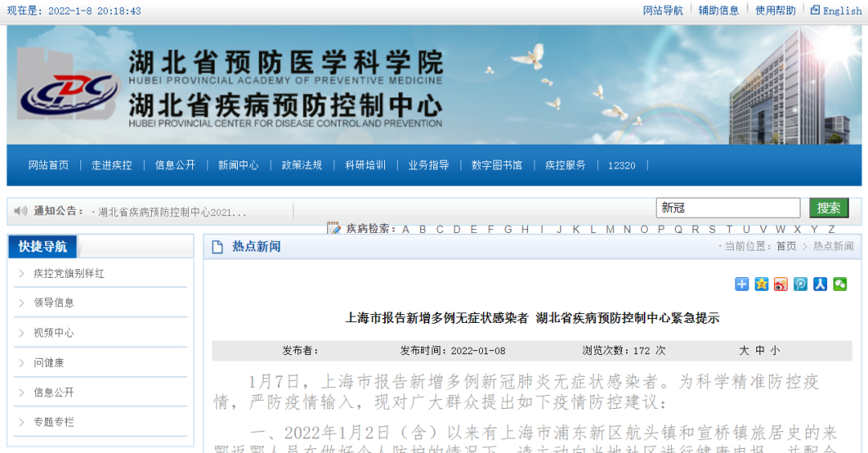Open 疾控服务 menu

pyautogui.click(x=565, y=165)
